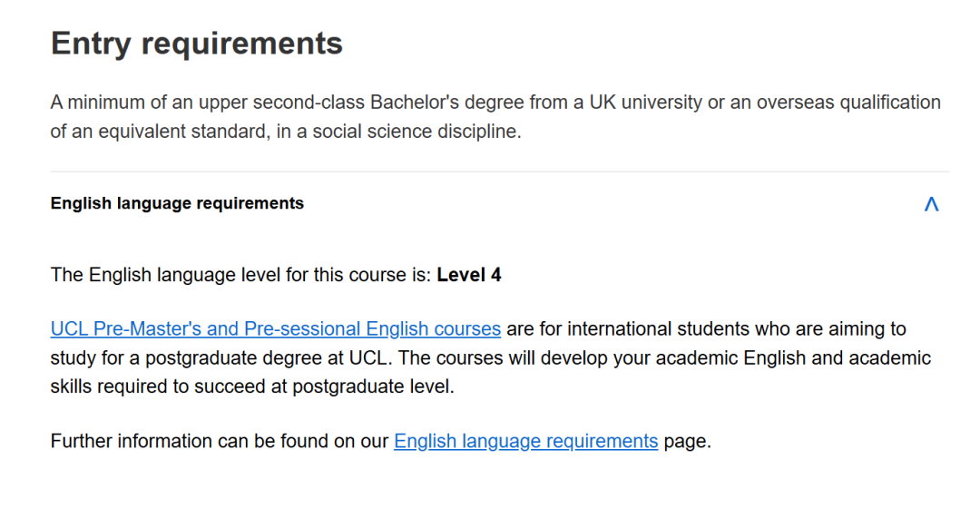Screen dimensions: 980x508
Task: Open the blue English language requirements page link
Action: pos(525,442)
